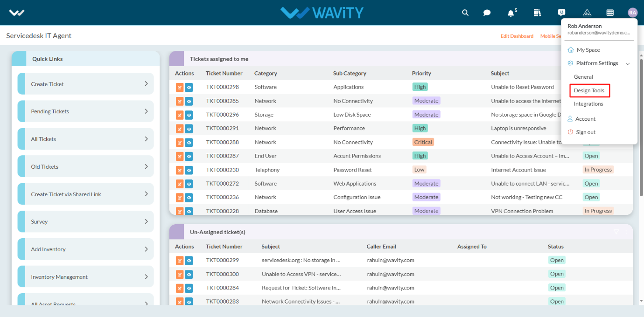
Task: View ticket TKT0000272 with blue eye icon
Action: point(189,184)
